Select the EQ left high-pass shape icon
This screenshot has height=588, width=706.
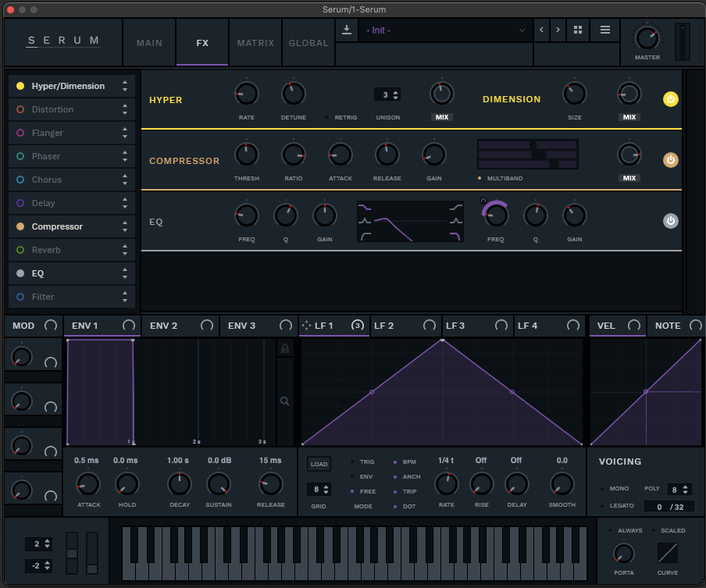click(x=365, y=236)
